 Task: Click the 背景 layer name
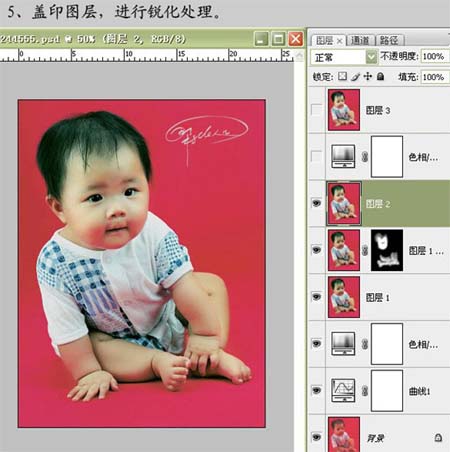point(376,438)
